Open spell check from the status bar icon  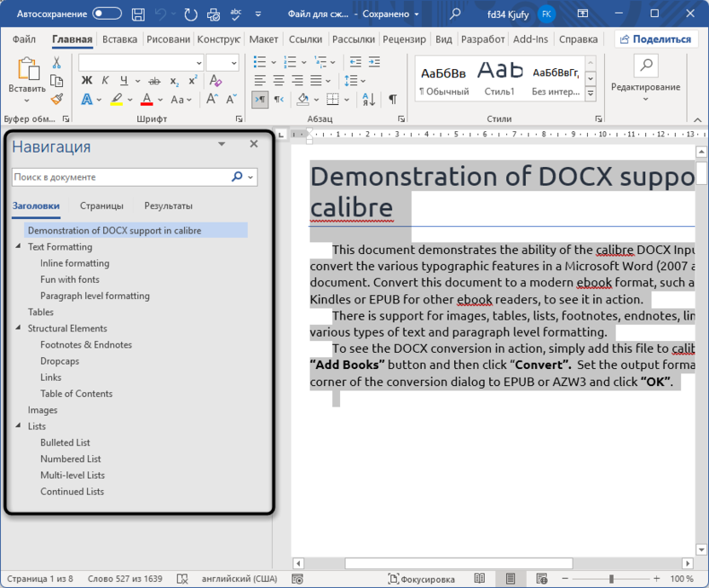click(x=182, y=579)
